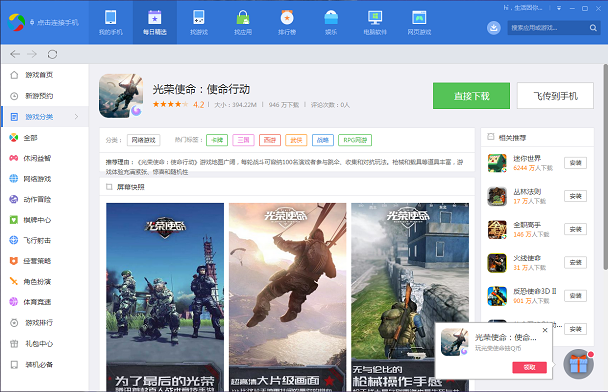Open the Find Apps (找应用) section
The height and width of the screenshot is (392, 608).
[243, 22]
